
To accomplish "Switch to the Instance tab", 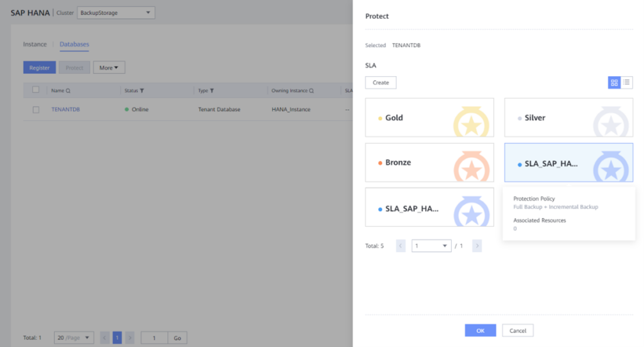I will pos(35,45).
